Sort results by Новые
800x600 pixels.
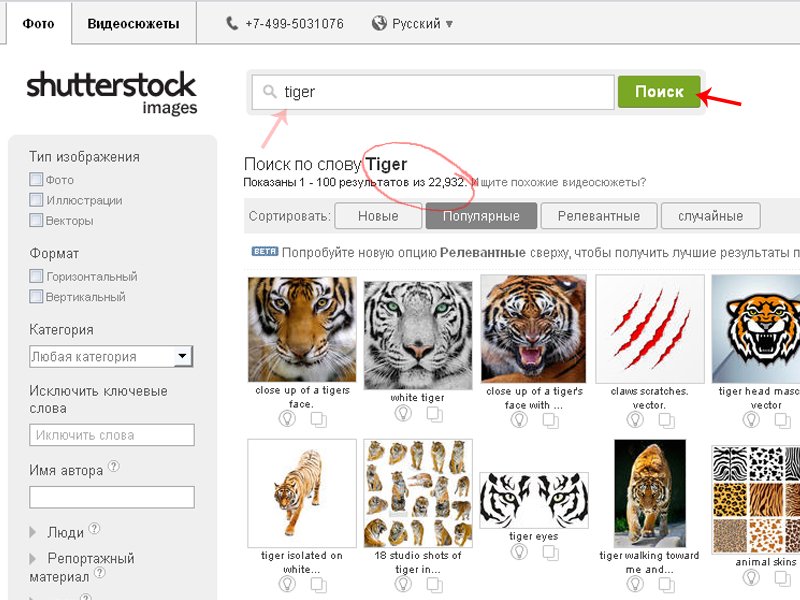coord(377,216)
